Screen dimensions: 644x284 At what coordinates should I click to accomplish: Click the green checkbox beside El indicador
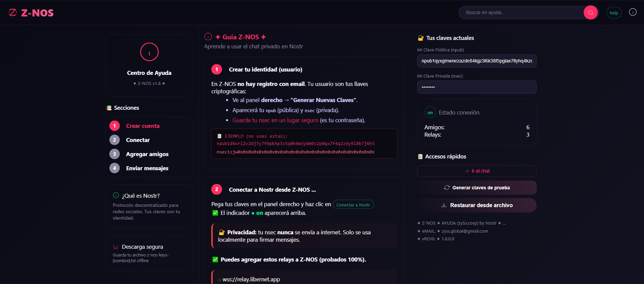(x=215, y=213)
